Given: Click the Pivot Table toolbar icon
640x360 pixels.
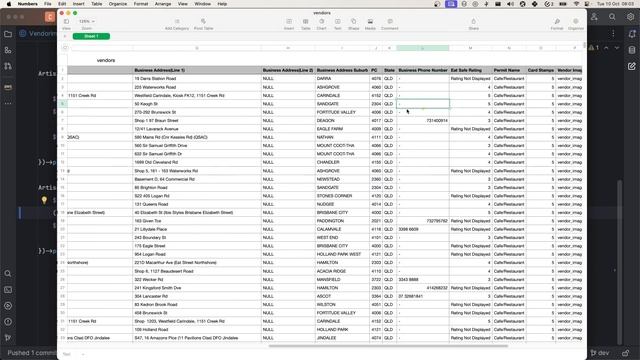Looking at the screenshot, I should point(203,22).
